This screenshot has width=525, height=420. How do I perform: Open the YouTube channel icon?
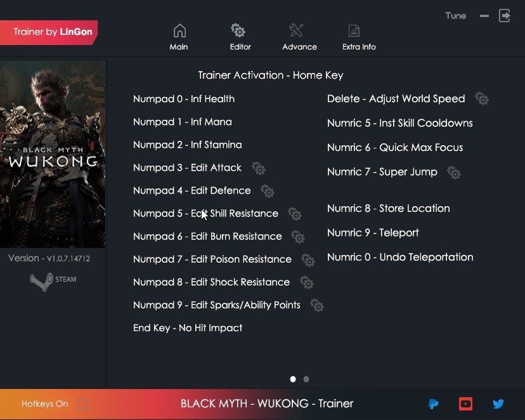(466, 404)
